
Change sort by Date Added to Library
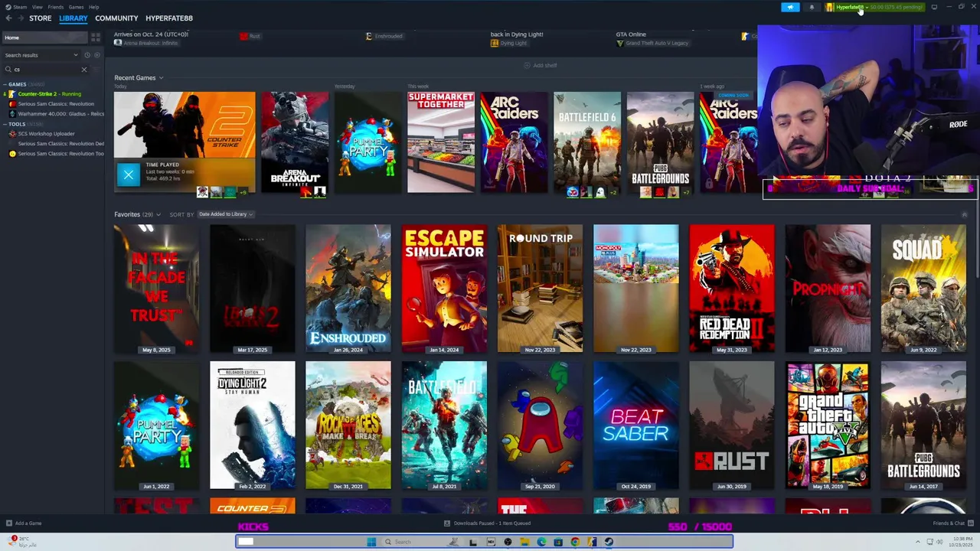pyautogui.click(x=226, y=214)
